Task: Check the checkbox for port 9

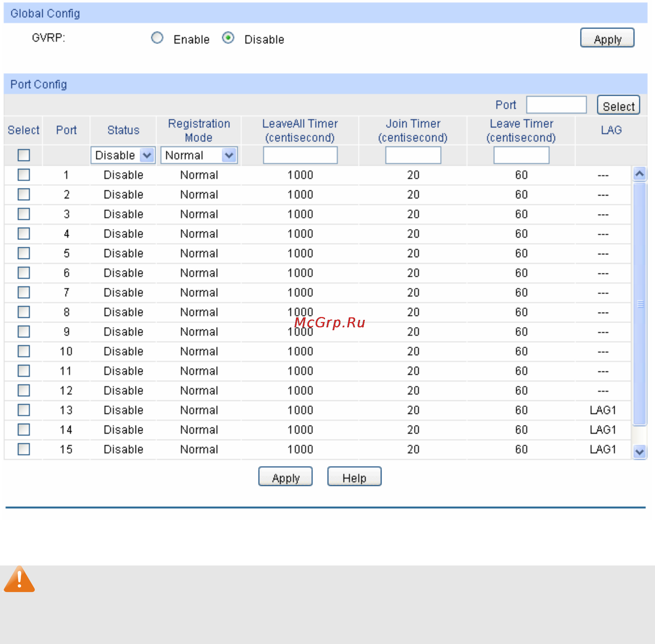Action: (x=24, y=332)
